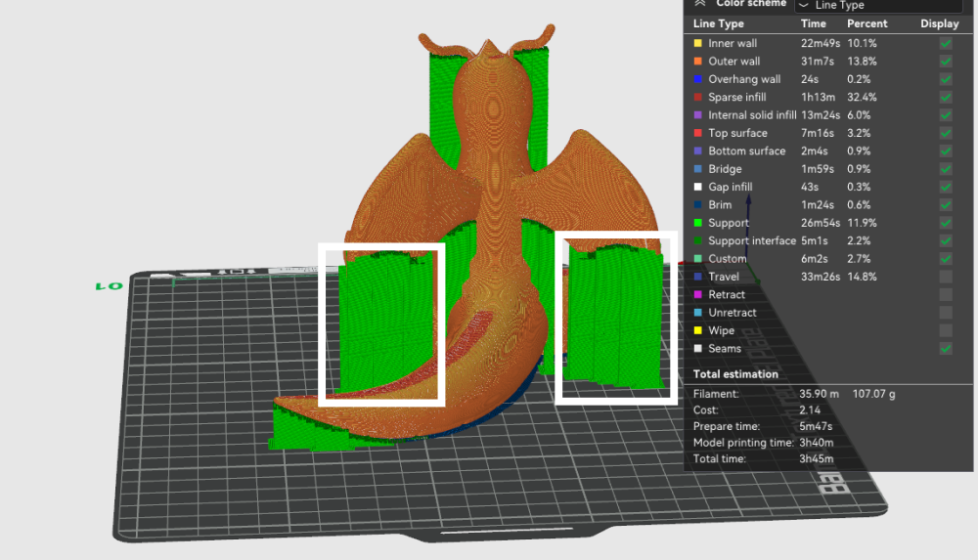Click the Travel color swatch

pos(698,277)
